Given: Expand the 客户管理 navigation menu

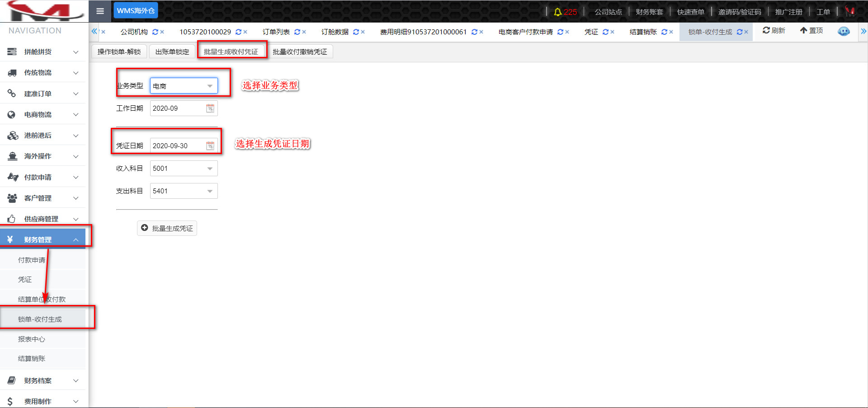Looking at the screenshot, I should [x=42, y=198].
